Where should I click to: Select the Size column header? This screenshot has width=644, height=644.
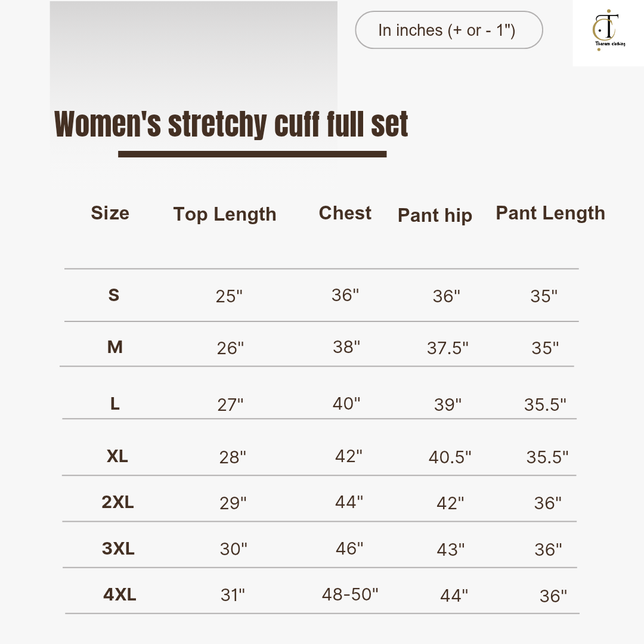(110, 213)
